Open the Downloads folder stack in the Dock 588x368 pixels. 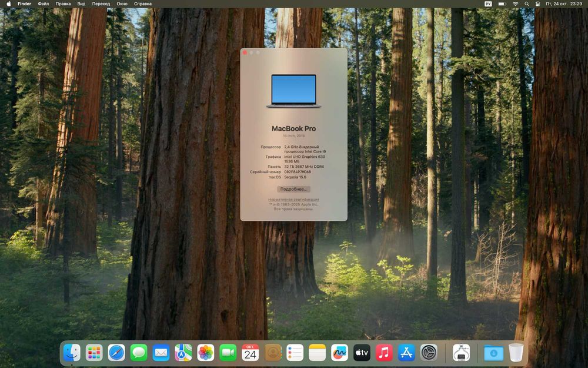pos(493,353)
